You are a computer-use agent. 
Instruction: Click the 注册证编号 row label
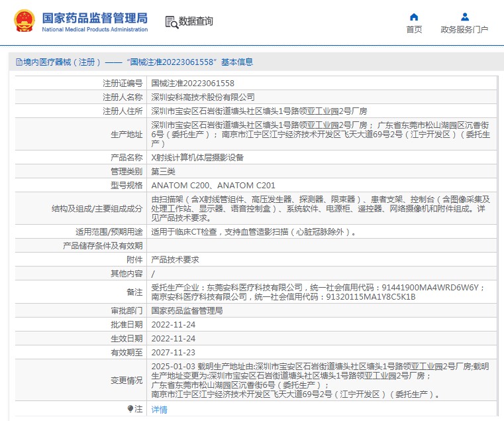tap(123, 84)
